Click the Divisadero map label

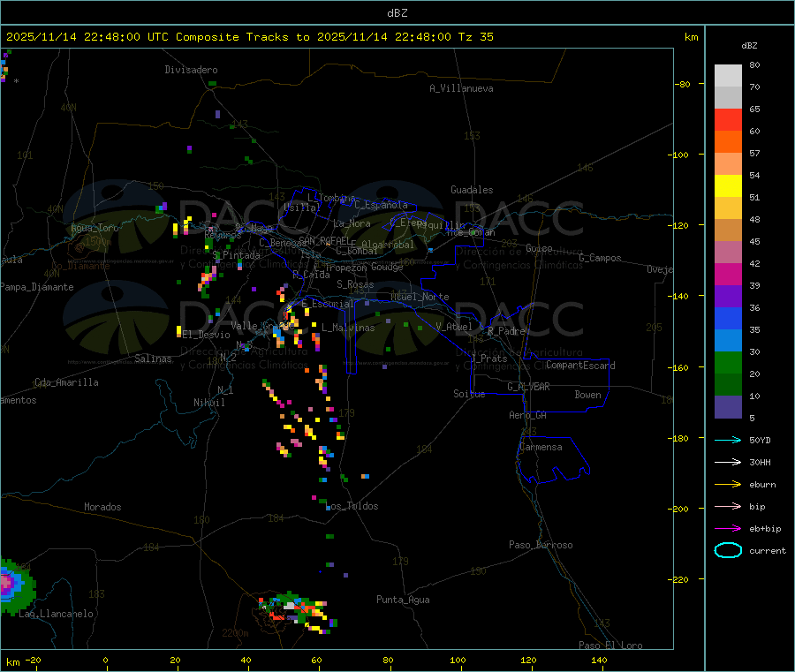click(x=191, y=70)
